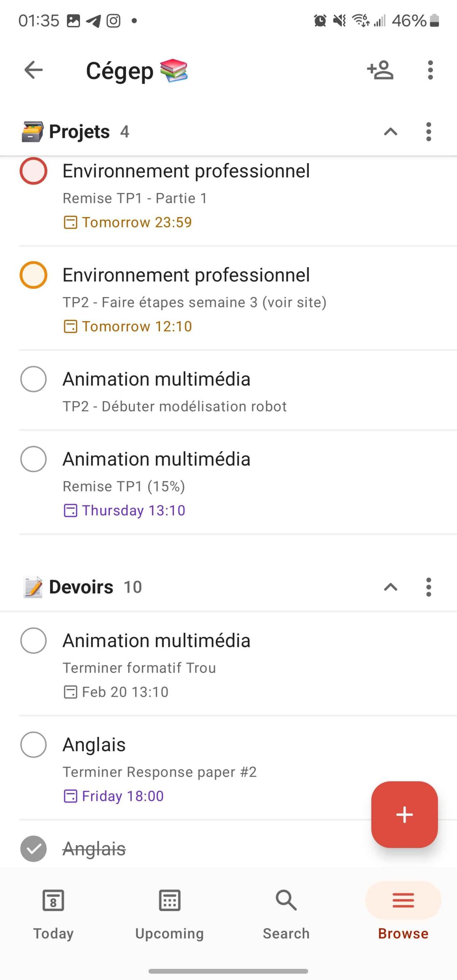Open Projets section options menu
The height and width of the screenshot is (980, 457).
(x=428, y=132)
